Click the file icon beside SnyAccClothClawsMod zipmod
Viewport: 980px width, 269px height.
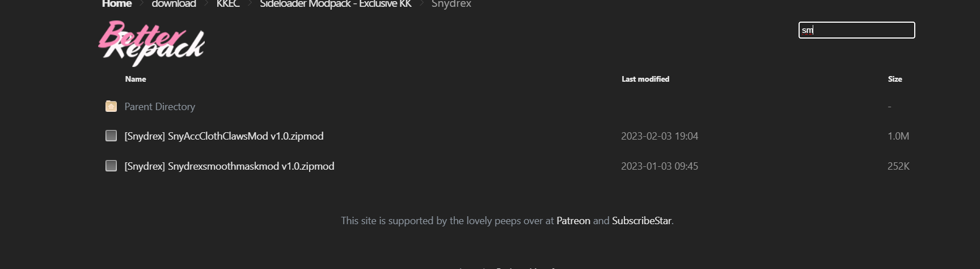pos(111,136)
